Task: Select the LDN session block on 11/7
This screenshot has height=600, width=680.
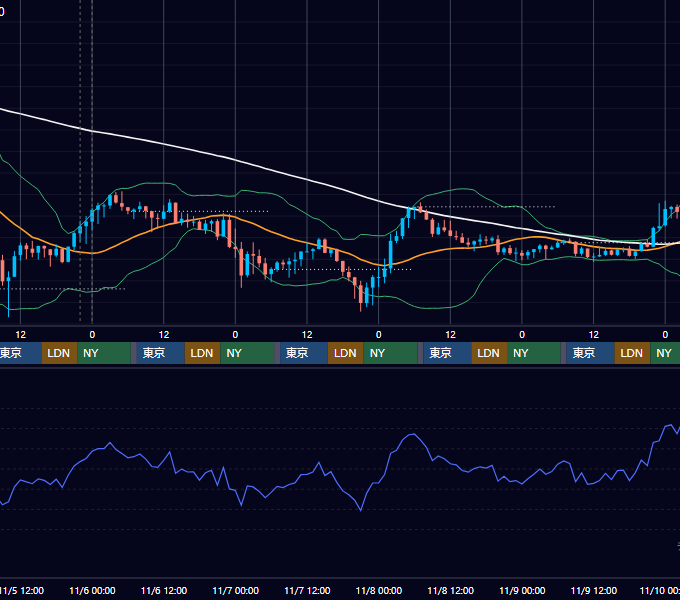Action: (x=346, y=353)
